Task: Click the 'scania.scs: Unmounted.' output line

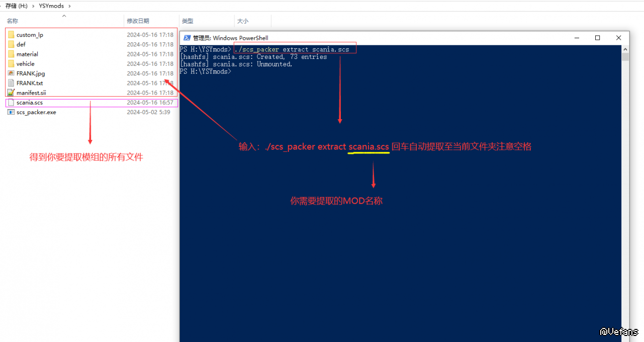Action: coord(236,64)
